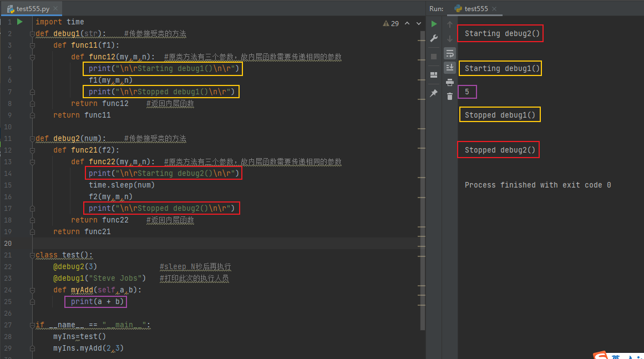Jump to previous highlighted problem arrow

(x=407, y=23)
